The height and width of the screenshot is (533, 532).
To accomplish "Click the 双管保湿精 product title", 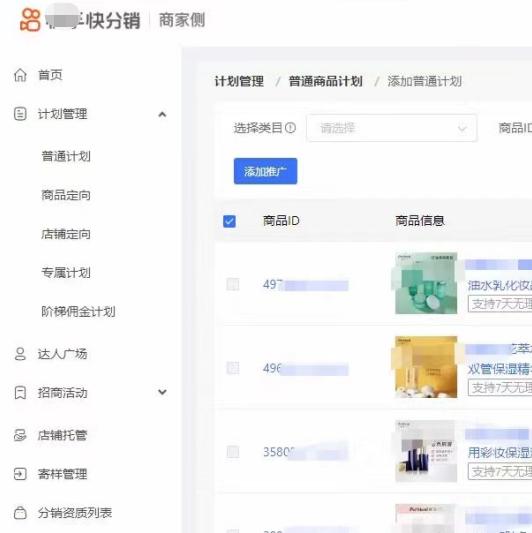I will click(500, 369).
